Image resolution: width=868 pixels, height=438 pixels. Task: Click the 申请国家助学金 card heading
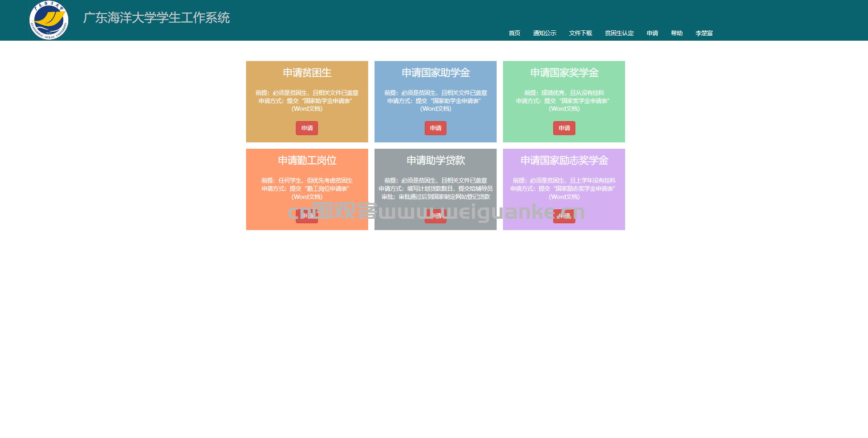[435, 73]
